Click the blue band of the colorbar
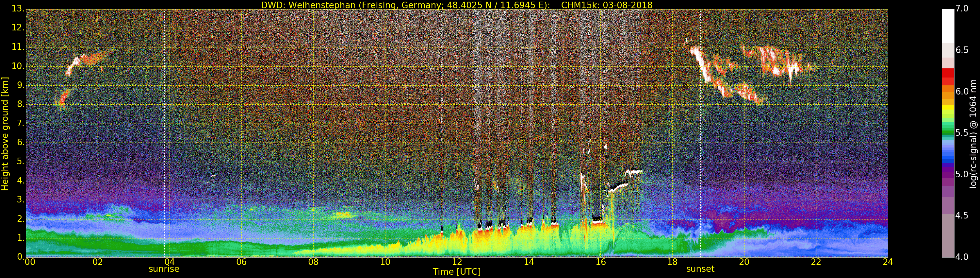This screenshot has width=980, height=278. [x=948, y=155]
